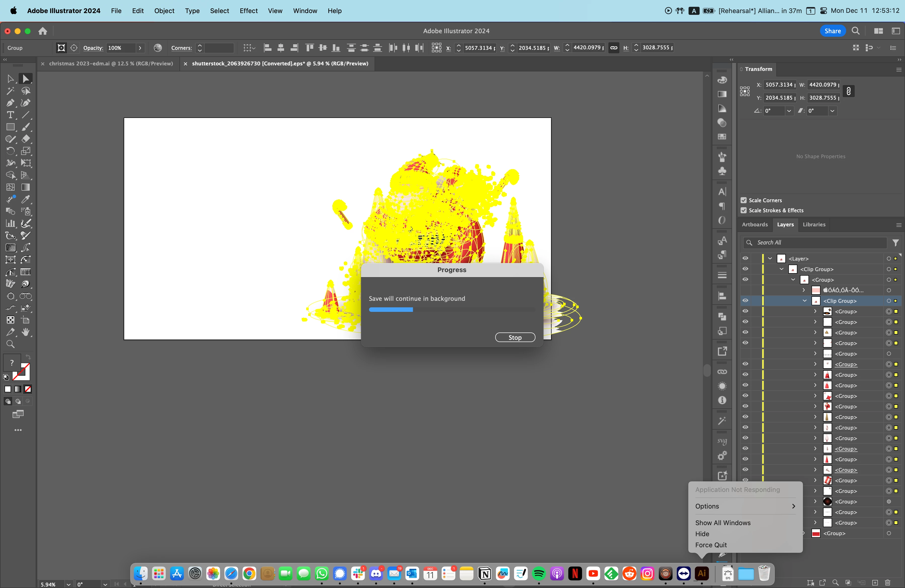This screenshot has width=905, height=588.
Task: Select the Pen tool
Action: pyautogui.click(x=10, y=103)
